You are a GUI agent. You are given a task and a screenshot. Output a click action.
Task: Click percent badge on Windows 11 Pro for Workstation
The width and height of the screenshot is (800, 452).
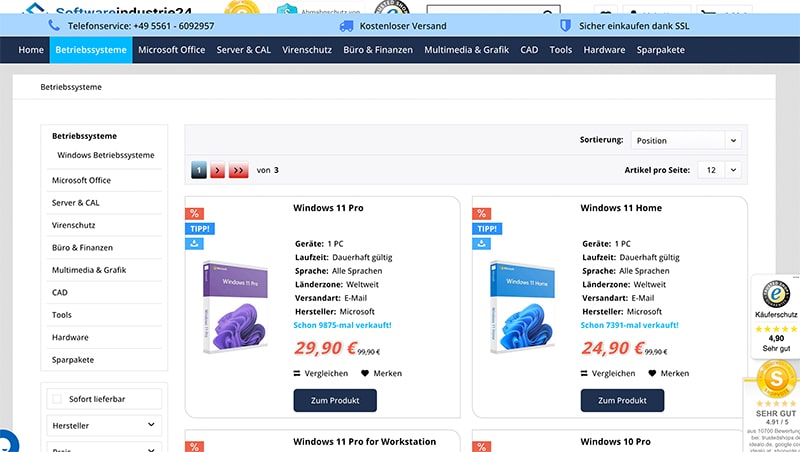pos(194,446)
